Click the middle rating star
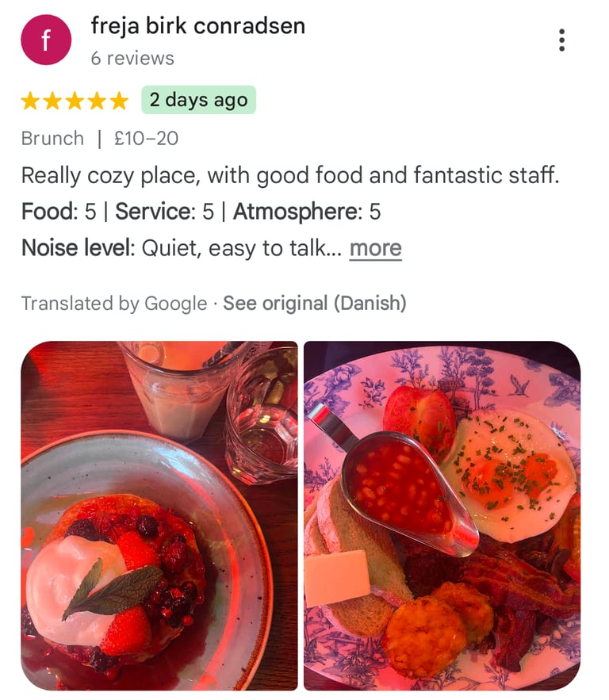The height and width of the screenshot is (700, 609). click(x=75, y=101)
